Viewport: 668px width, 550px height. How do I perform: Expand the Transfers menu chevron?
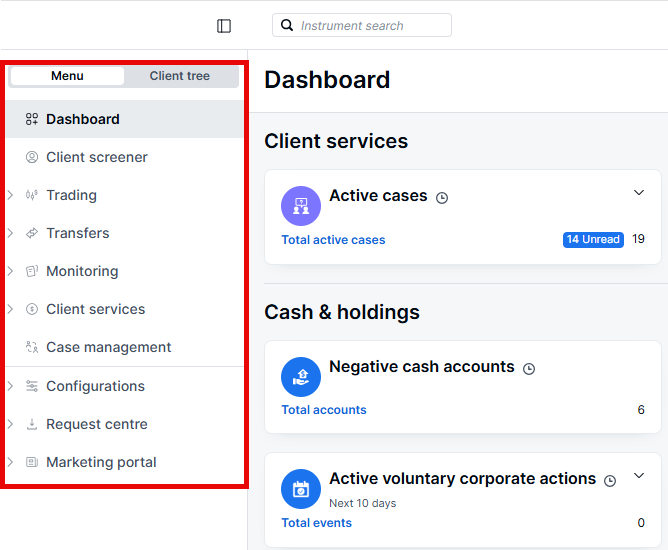point(10,233)
